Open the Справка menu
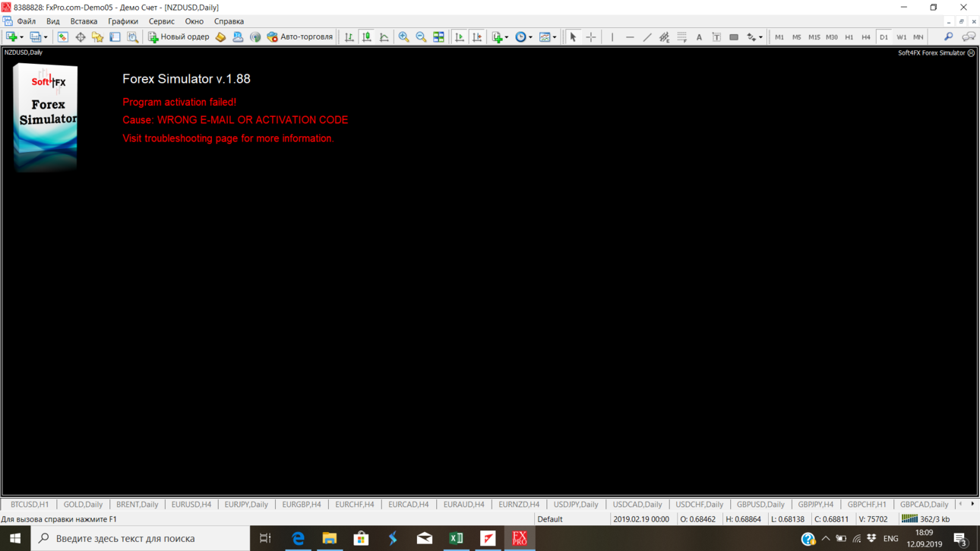The image size is (980, 551). tap(229, 21)
